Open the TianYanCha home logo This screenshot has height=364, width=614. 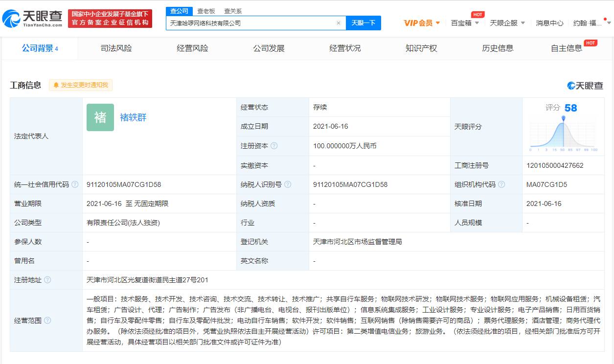[x=33, y=18]
